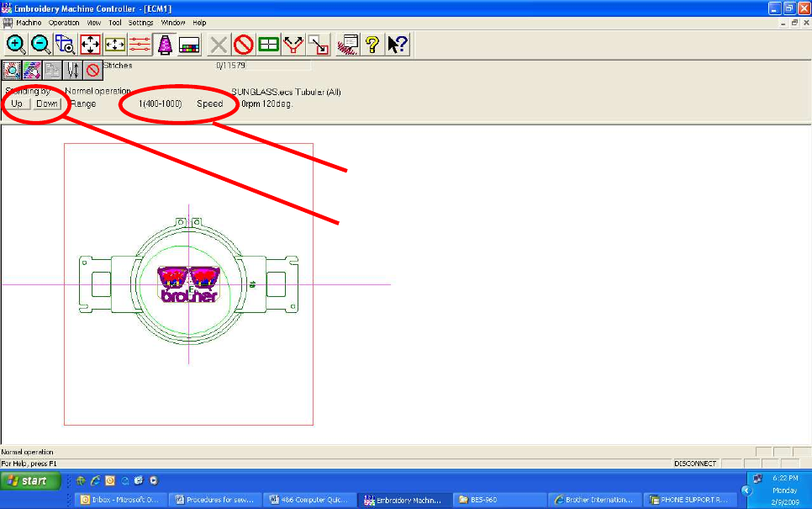Open the Machine menu
The height and width of the screenshot is (509, 812).
pos(29,23)
